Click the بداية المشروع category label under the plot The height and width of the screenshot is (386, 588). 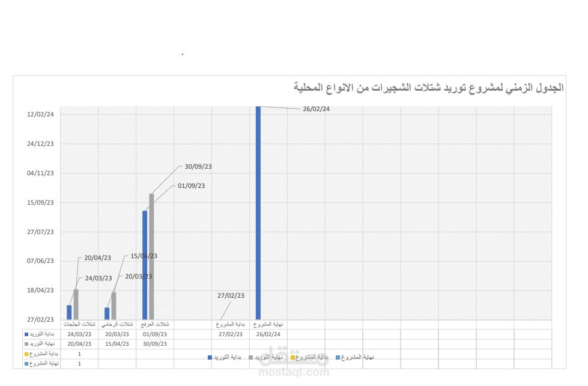tap(230, 325)
